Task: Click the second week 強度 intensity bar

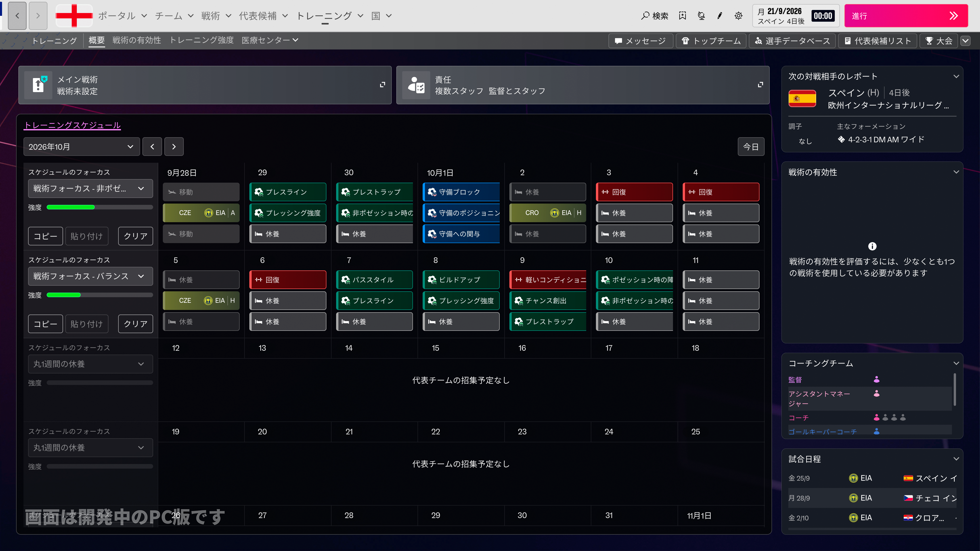Action: pos(100,295)
